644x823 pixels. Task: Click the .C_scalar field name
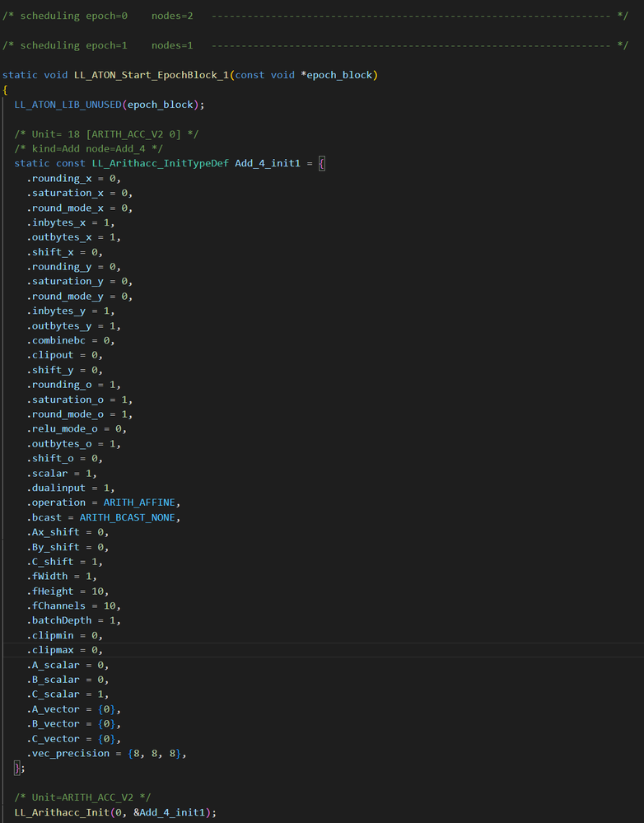point(56,694)
